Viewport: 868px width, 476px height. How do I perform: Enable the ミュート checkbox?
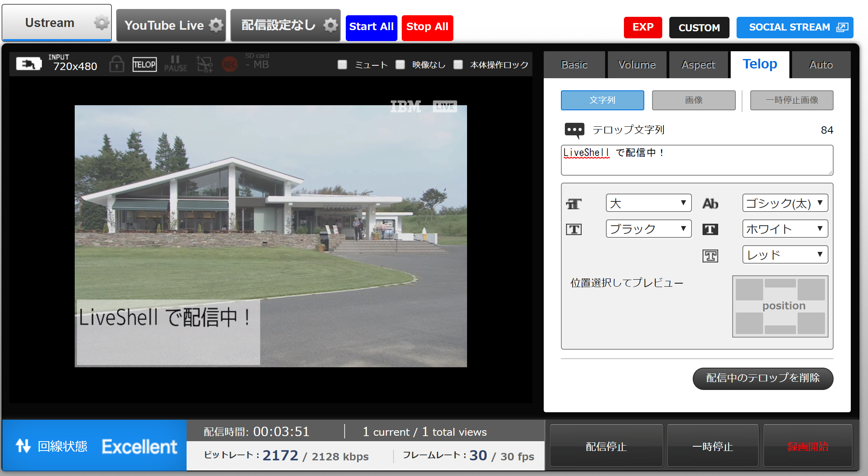pos(342,65)
